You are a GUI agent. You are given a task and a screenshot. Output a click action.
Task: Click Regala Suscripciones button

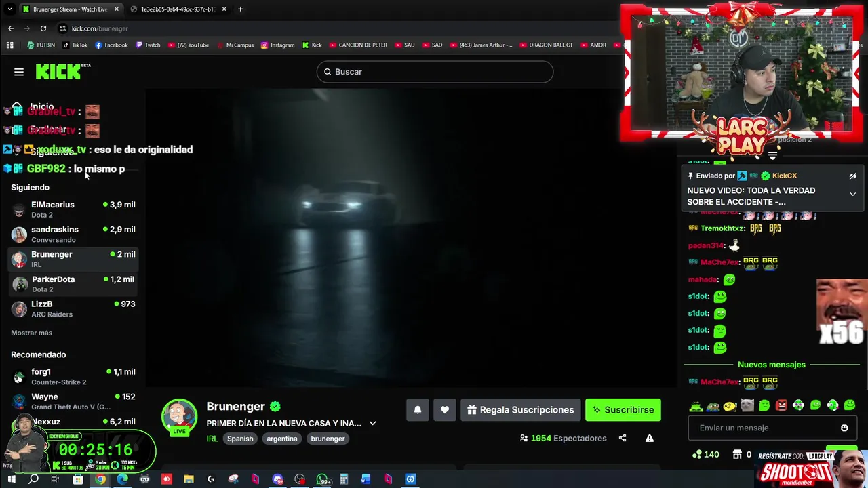[521, 409]
